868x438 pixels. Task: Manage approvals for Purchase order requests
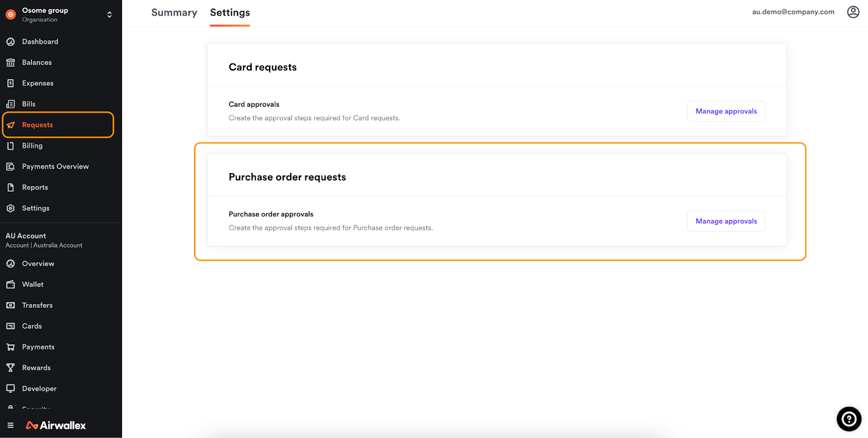(726, 221)
